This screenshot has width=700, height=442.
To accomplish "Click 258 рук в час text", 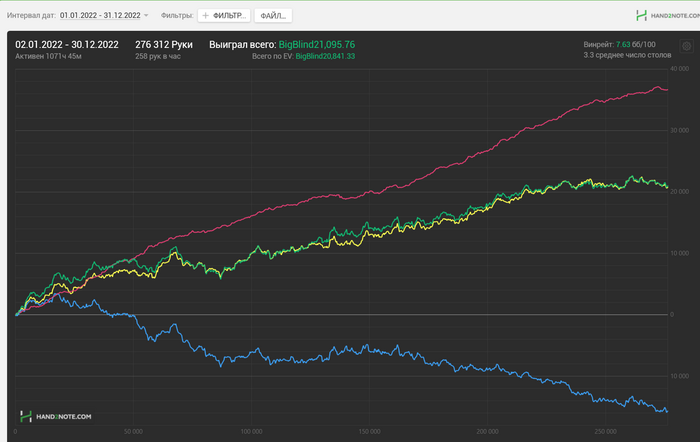I will [158, 56].
